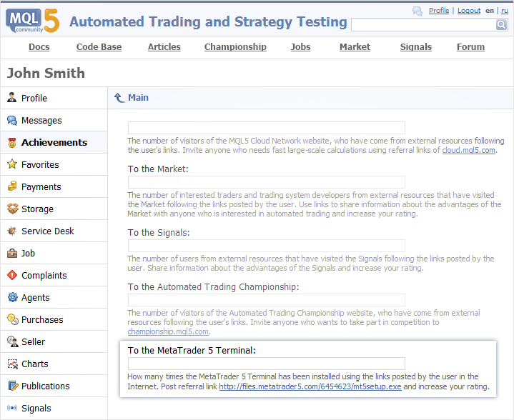Click the Main back arrow icon
The image size is (514, 420).
click(x=119, y=98)
